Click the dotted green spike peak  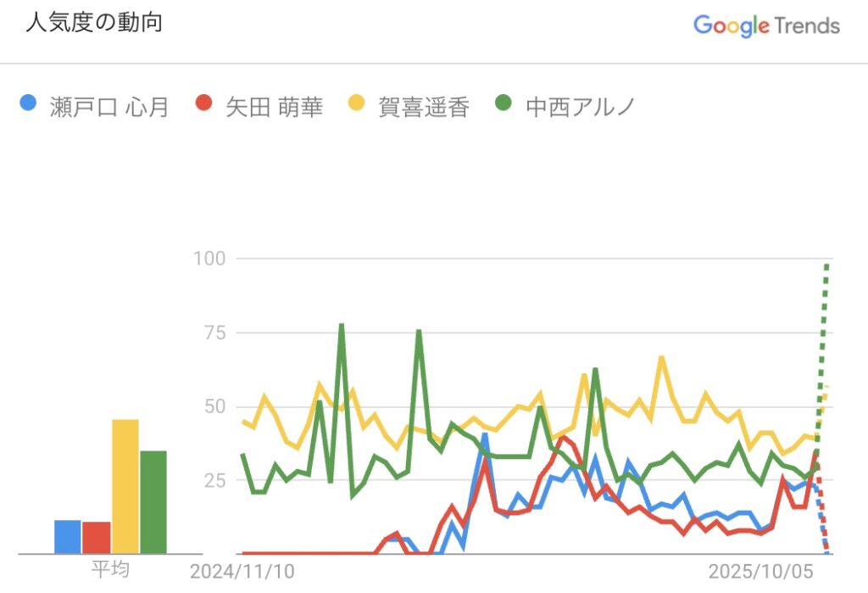pyautogui.click(x=826, y=266)
